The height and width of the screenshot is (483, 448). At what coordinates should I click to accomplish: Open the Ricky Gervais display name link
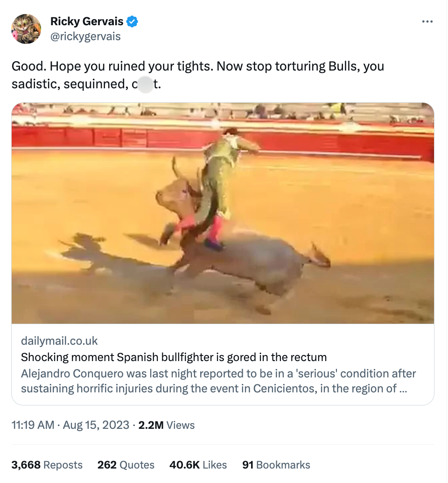[87, 21]
